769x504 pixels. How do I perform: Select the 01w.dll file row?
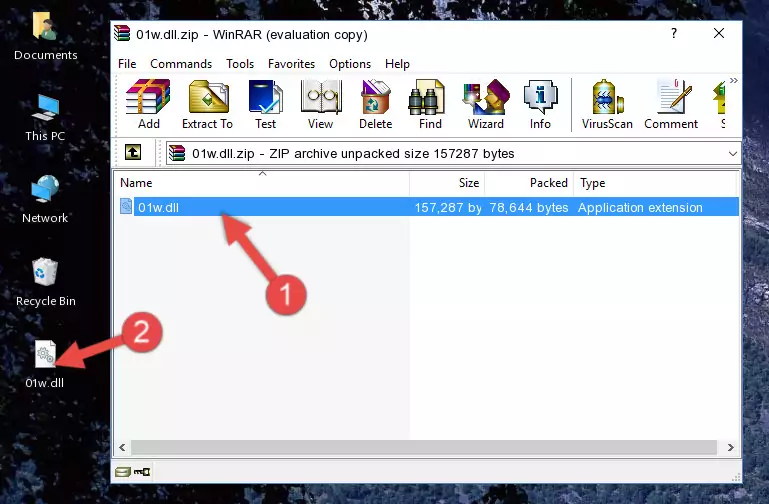428,207
